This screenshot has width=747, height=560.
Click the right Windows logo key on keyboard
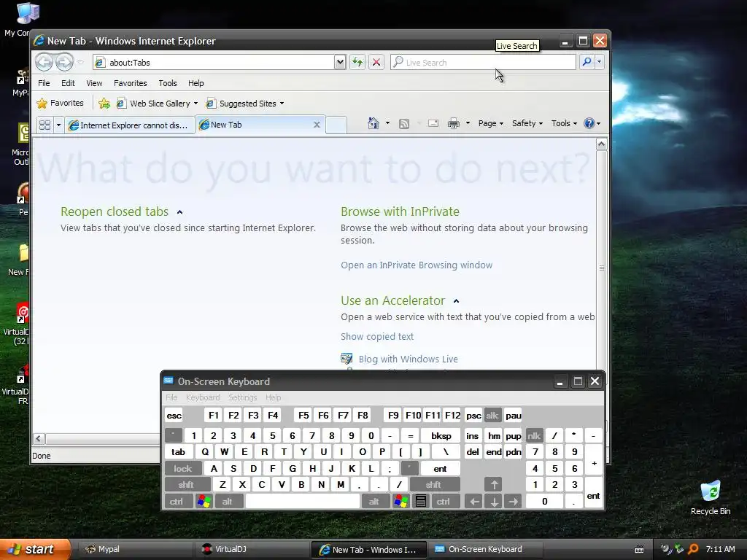tap(400, 502)
